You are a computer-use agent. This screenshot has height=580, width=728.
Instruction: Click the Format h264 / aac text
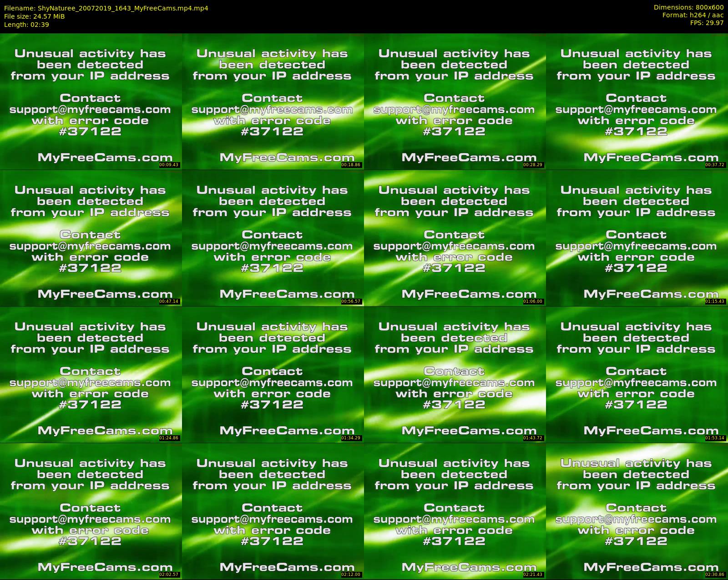tap(693, 15)
